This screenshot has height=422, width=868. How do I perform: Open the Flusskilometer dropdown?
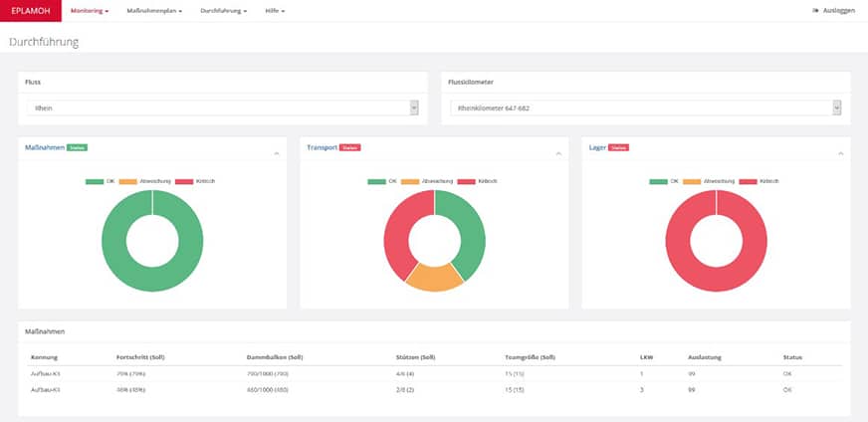tap(645, 108)
